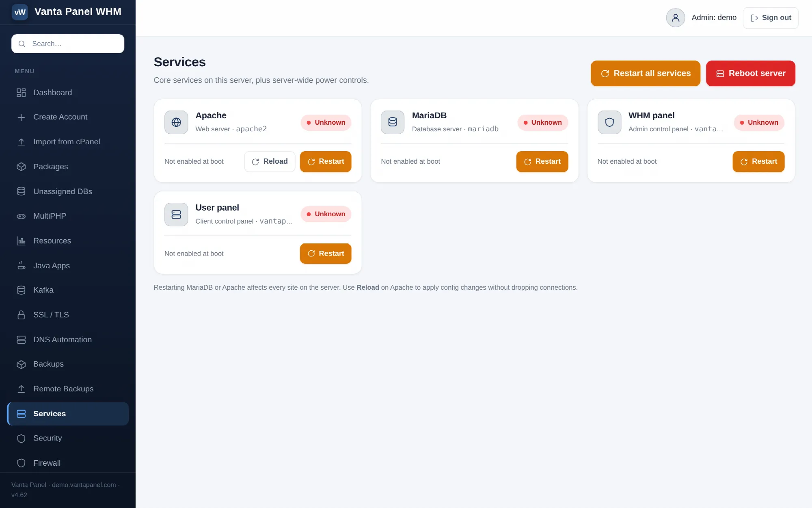Go to Import from cPanel

68,142
